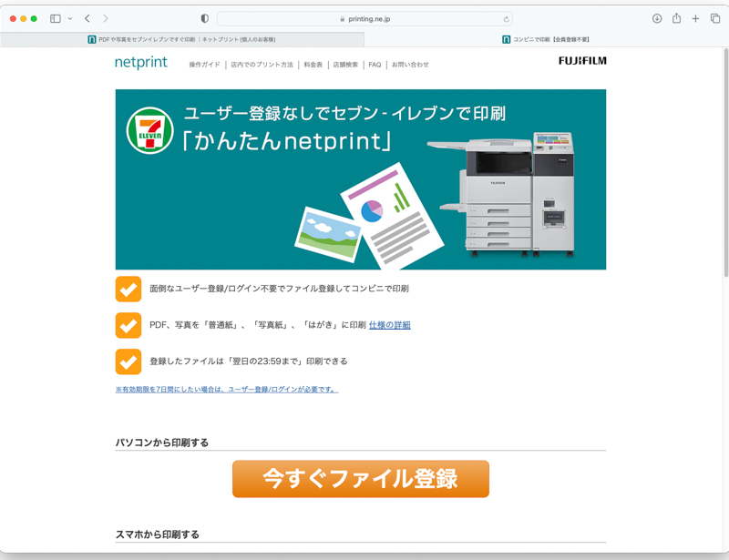The width and height of the screenshot is (729, 560).
Task: Click the first orange checkmark about ユーザー登録不要
Action: coord(128,289)
